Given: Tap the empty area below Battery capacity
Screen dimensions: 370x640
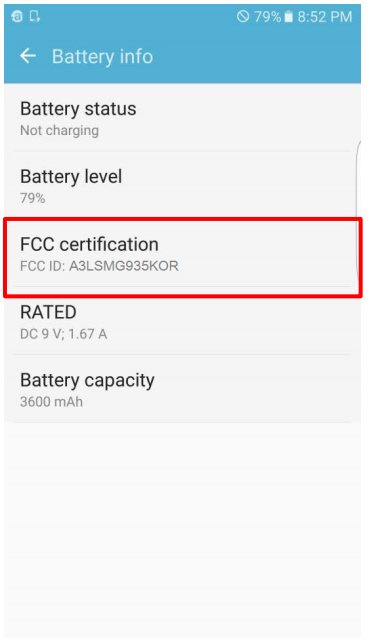Looking at the screenshot, I should pyautogui.click(x=182, y=531).
